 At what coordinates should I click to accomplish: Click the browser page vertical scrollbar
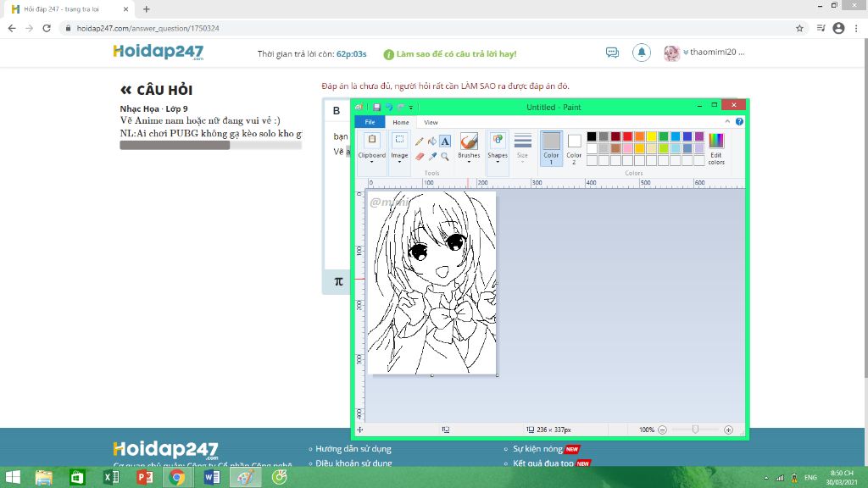pos(865,210)
